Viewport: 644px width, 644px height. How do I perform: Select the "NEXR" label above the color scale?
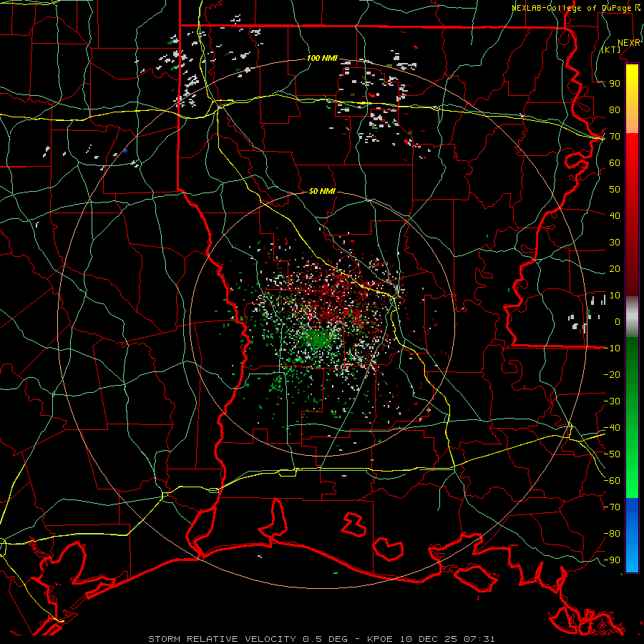[628, 43]
